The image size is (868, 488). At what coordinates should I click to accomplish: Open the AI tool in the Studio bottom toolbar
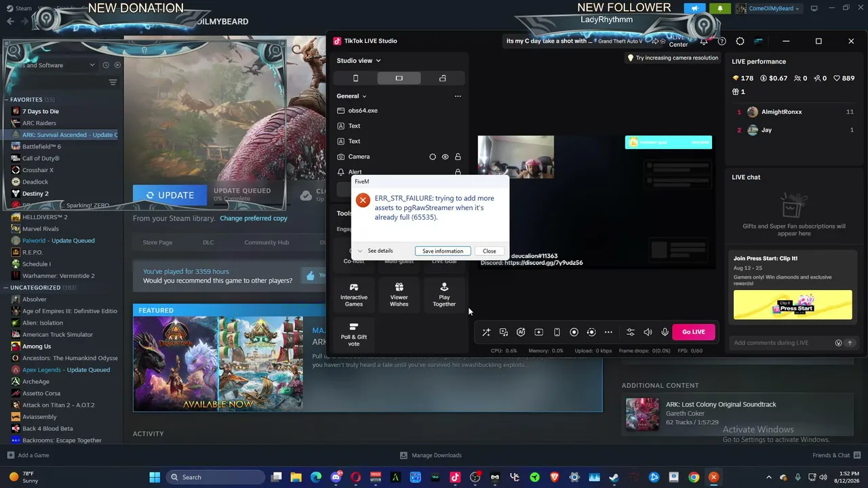click(x=521, y=332)
